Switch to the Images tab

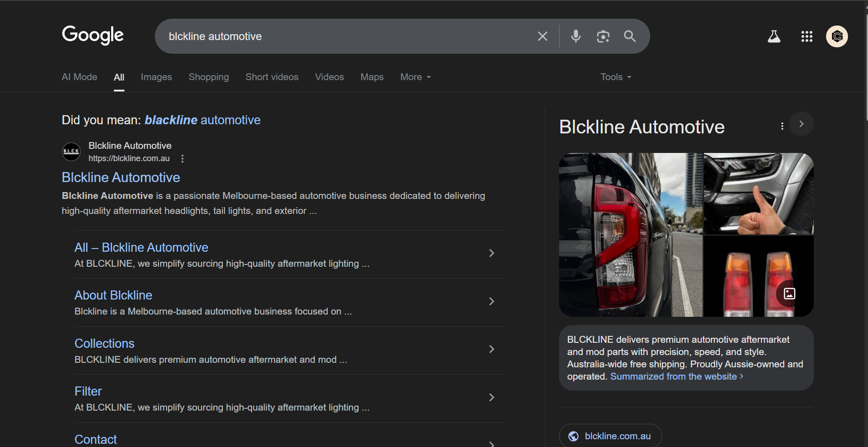[x=156, y=77]
